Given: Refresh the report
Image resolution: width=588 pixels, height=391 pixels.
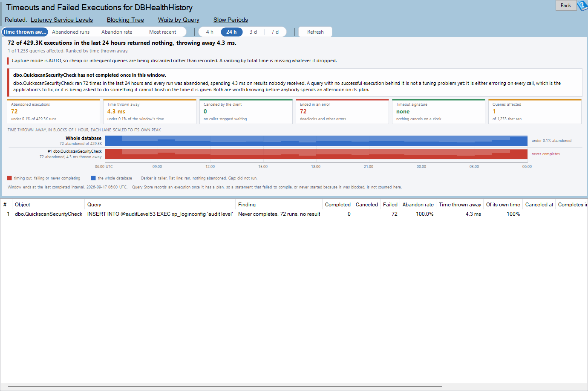Looking at the screenshot, I should tap(315, 32).
